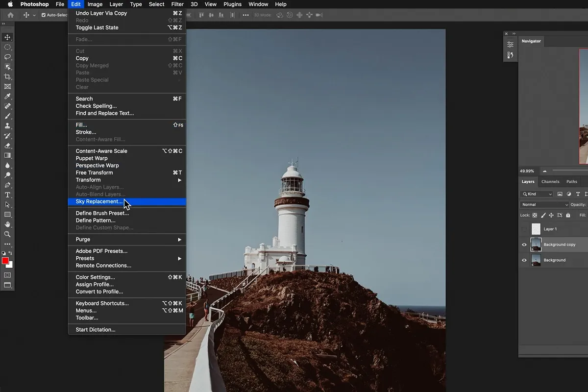Activate the Crop tool

coord(7,76)
